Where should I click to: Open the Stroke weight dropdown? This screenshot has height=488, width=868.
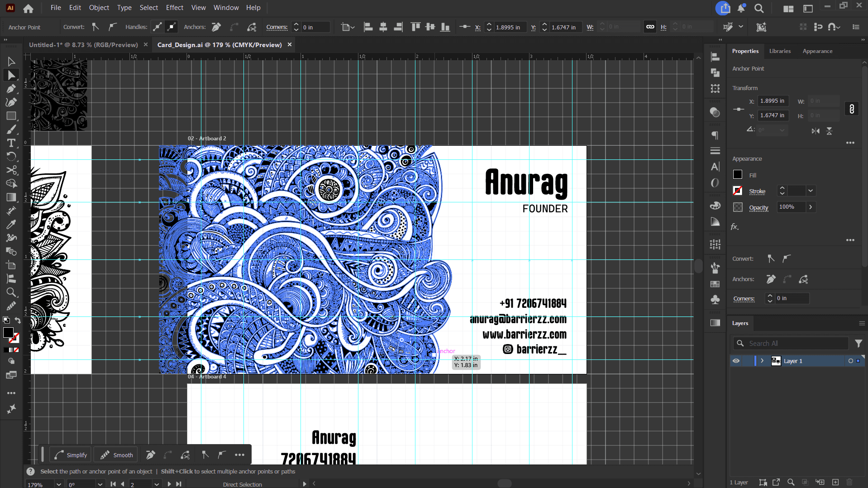tap(811, 191)
